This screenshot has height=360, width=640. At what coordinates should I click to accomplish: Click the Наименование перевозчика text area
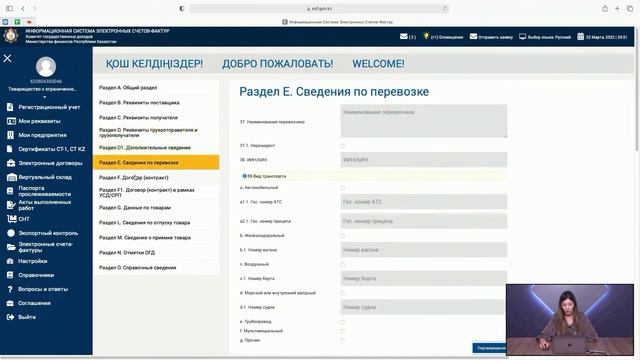pyautogui.click(x=424, y=121)
